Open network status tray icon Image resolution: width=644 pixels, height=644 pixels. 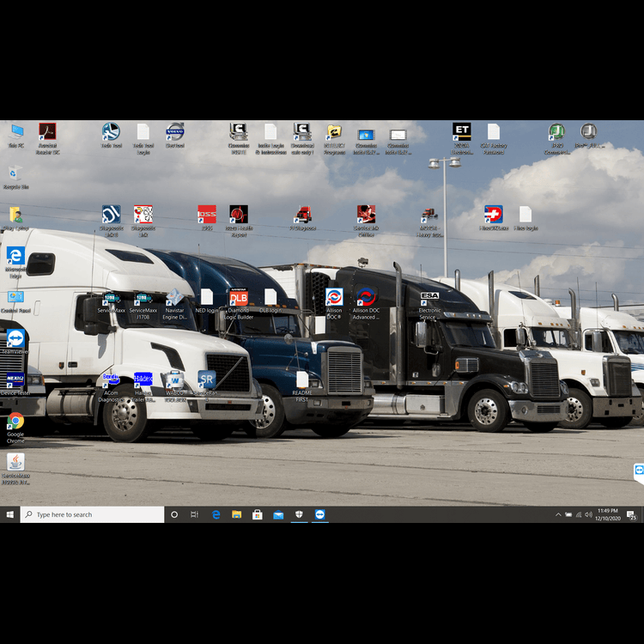coord(579,514)
